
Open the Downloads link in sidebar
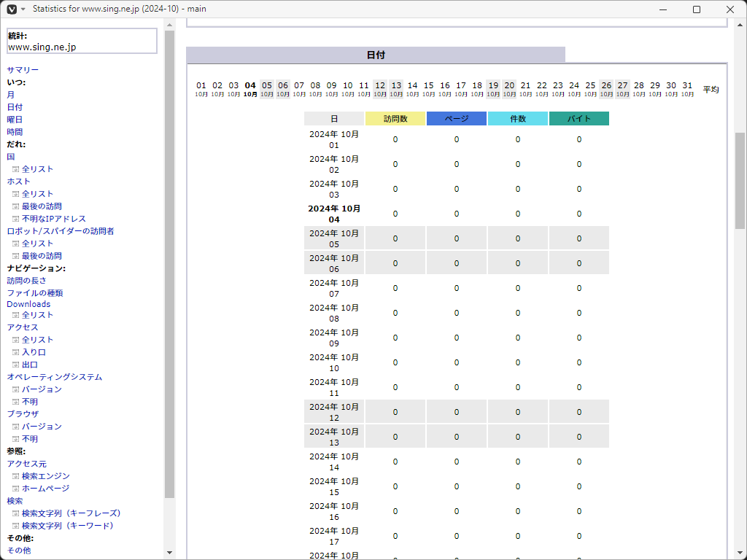28,304
